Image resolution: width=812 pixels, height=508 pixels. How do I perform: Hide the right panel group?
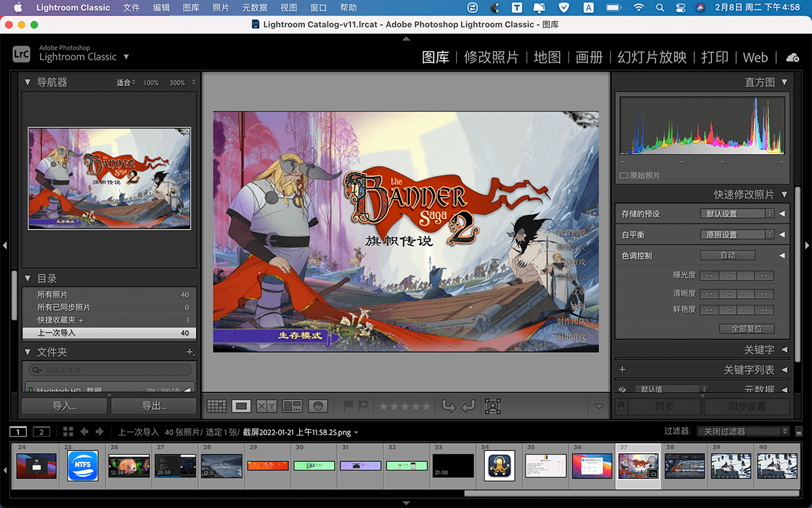coord(807,245)
